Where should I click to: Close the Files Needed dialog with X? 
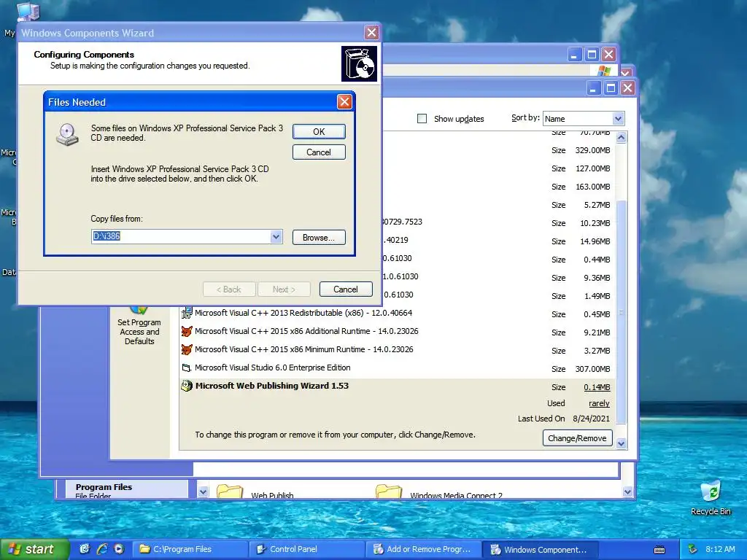[344, 102]
